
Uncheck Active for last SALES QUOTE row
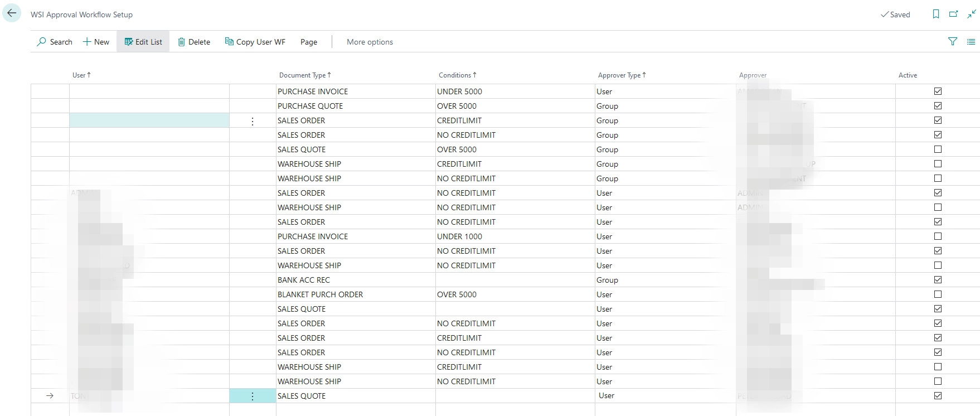(938, 396)
